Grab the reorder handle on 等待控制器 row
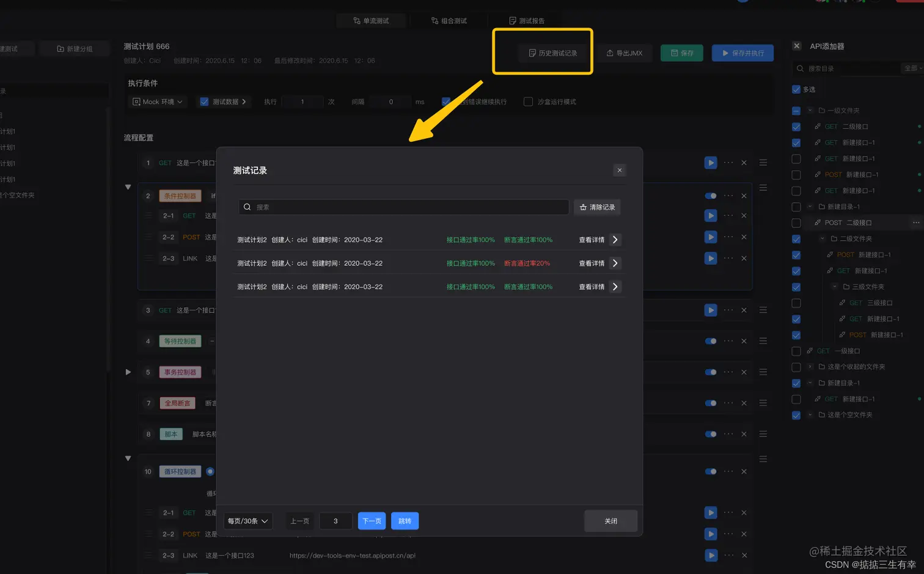 pyautogui.click(x=763, y=341)
